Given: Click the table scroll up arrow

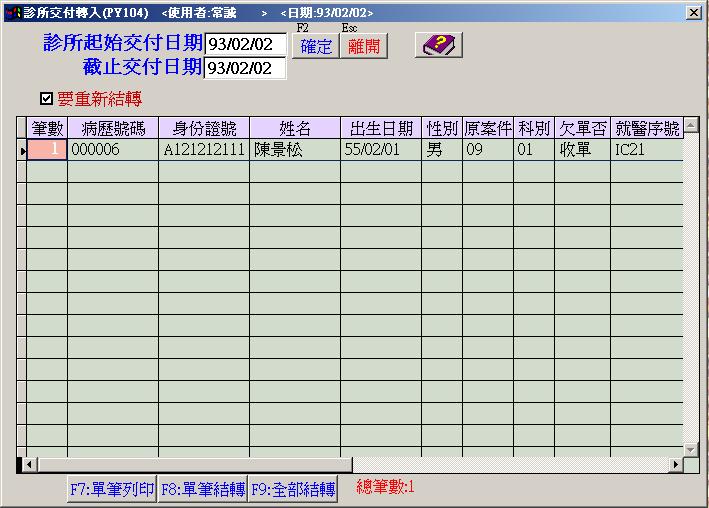Looking at the screenshot, I should pyautogui.click(x=690, y=125).
